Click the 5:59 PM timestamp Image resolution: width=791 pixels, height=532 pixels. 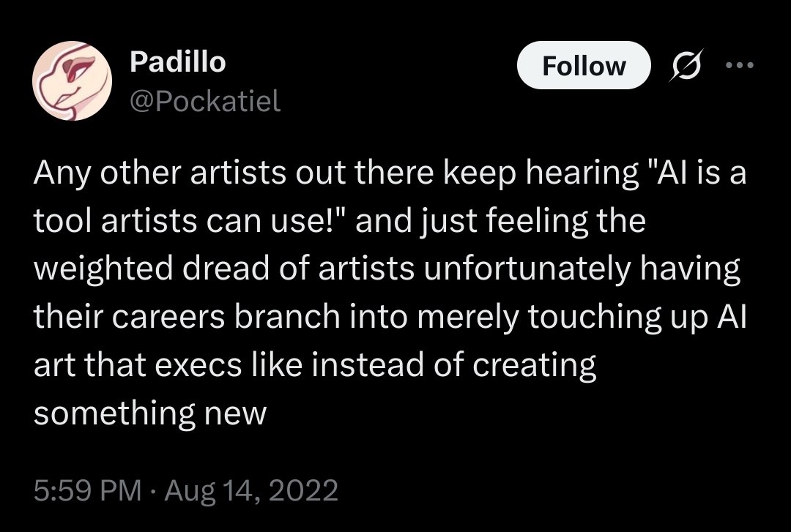pyautogui.click(x=87, y=490)
